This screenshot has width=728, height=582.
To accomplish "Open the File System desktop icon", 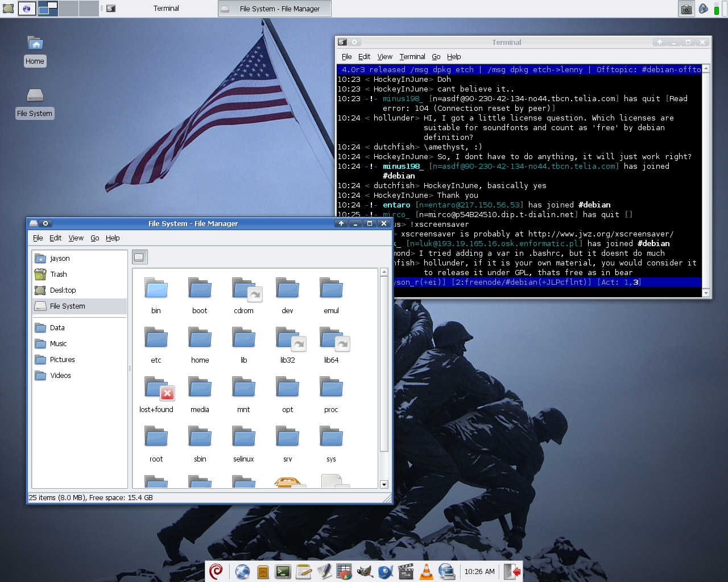I will (x=35, y=103).
